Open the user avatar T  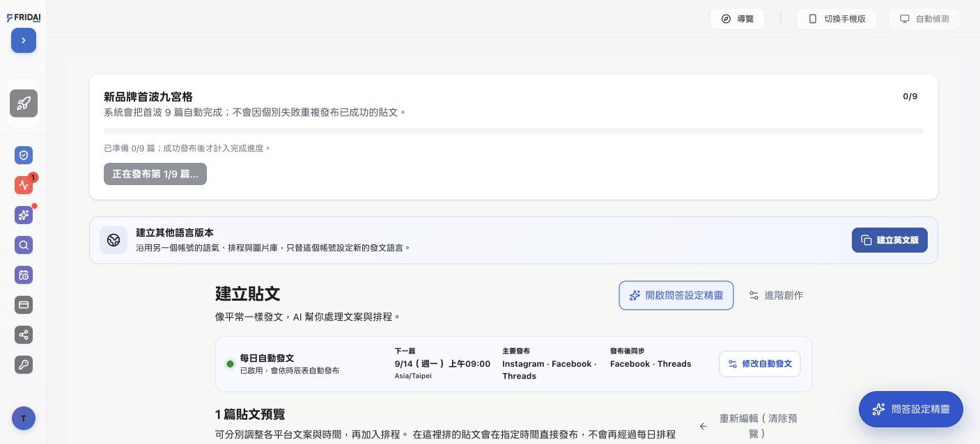(24, 418)
